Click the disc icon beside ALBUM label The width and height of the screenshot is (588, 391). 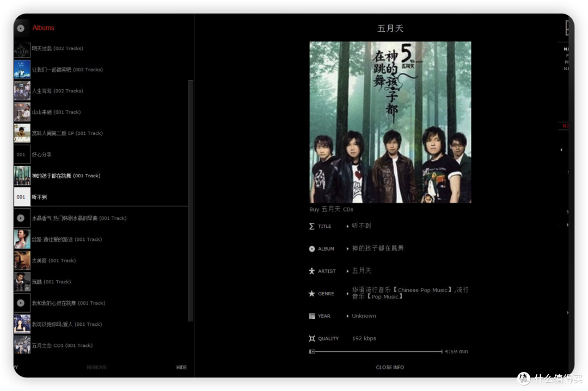pyautogui.click(x=311, y=249)
